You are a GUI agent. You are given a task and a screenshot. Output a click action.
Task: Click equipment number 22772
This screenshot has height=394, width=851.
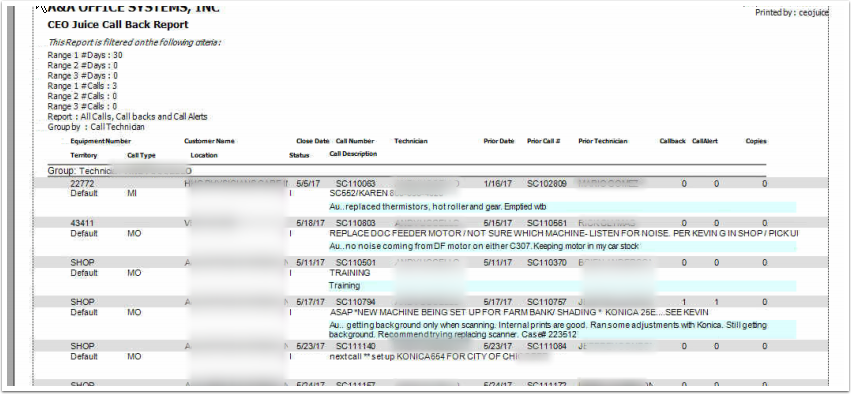point(82,184)
